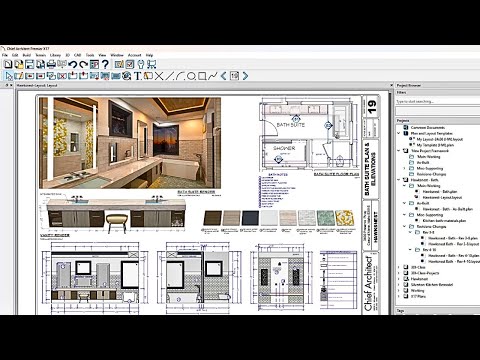
Task: Select My Layout layout template file
Action: pyautogui.click(x=440, y=139)
